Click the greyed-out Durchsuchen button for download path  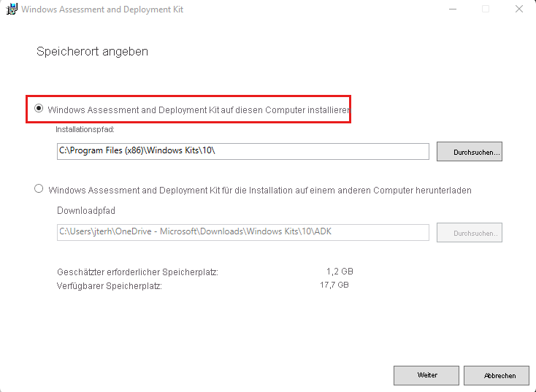click(470, 232)
